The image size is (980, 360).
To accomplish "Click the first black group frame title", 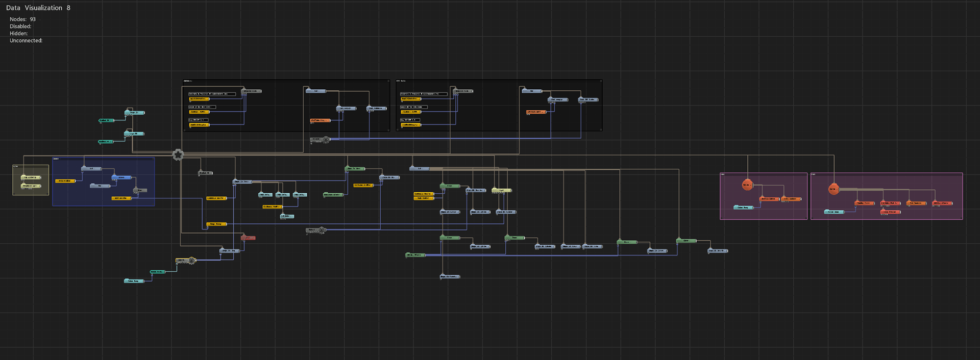I will coord(187,81).
